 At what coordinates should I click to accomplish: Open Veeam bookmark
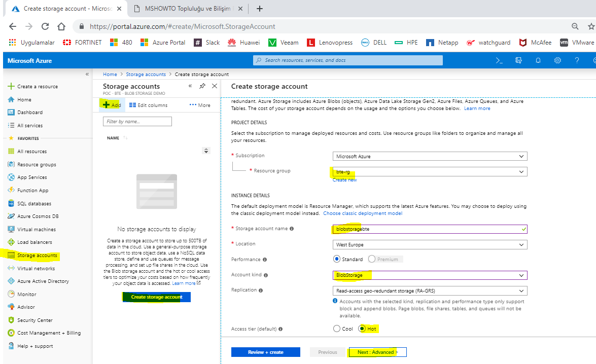(284, 43)
